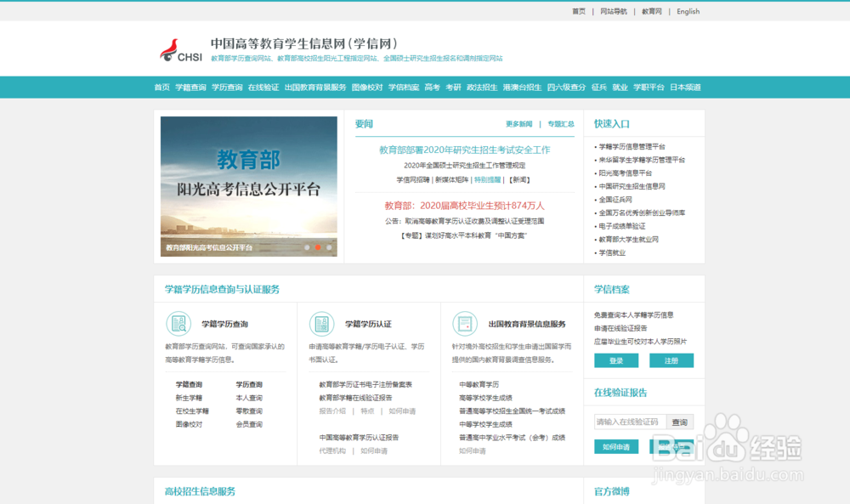Screen dimensions: 850x504
Task: Open 考研 navigation item
Action: 453,88
